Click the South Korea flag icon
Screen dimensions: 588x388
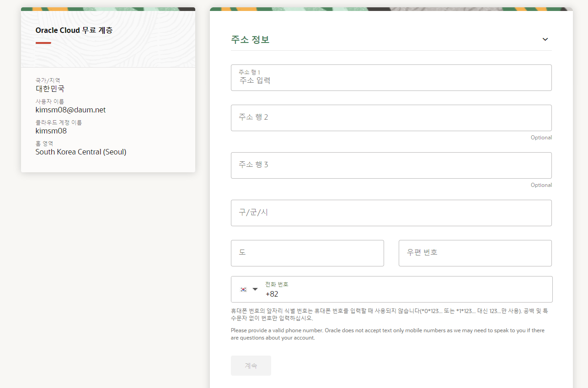point(244,289)
